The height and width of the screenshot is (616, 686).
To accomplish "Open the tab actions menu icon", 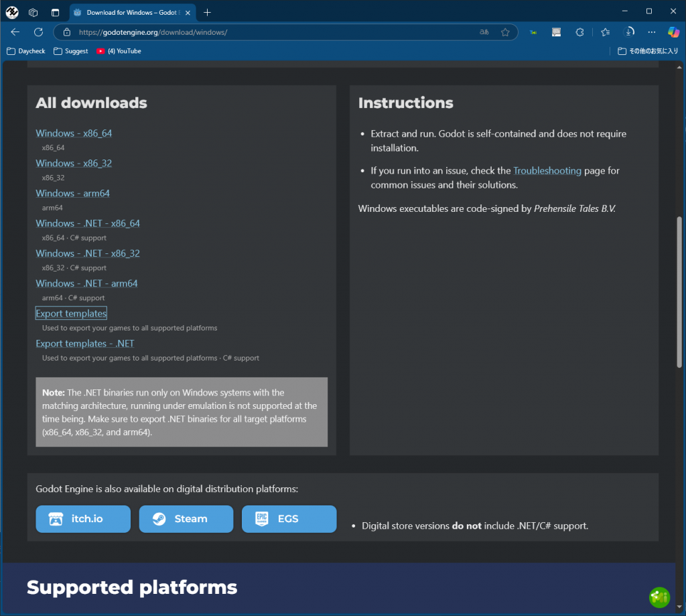I will 55,12.
